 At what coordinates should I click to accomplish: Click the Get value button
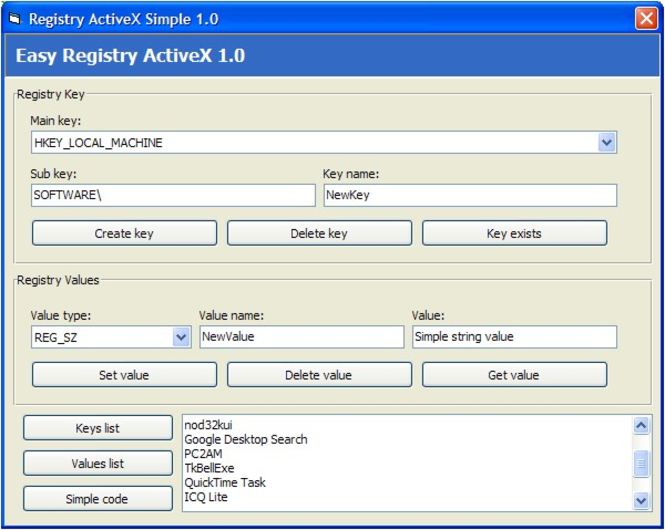coord(514,375)
